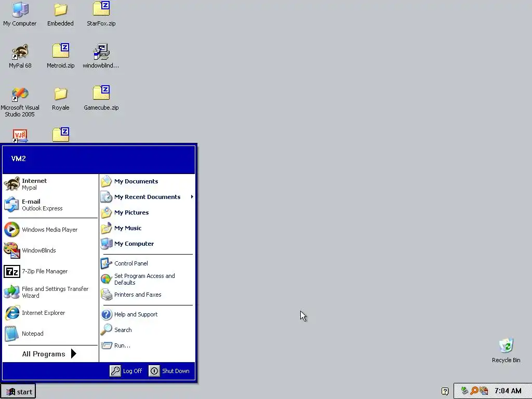This screenshot has height=399, width=532.
Task: Open Internet Mypal from Start menu
Action: pyautogui.click(x=50, y=184)
